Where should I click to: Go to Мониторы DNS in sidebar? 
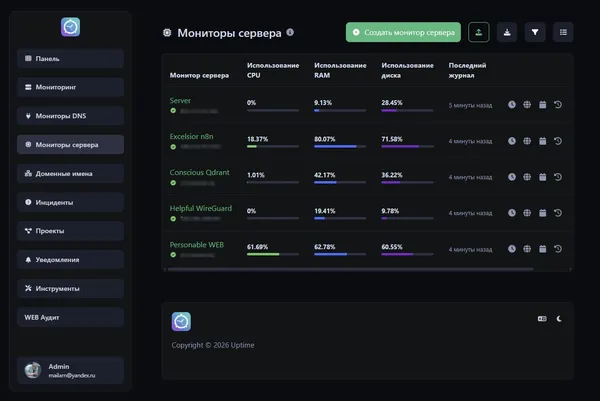[70, 115]
